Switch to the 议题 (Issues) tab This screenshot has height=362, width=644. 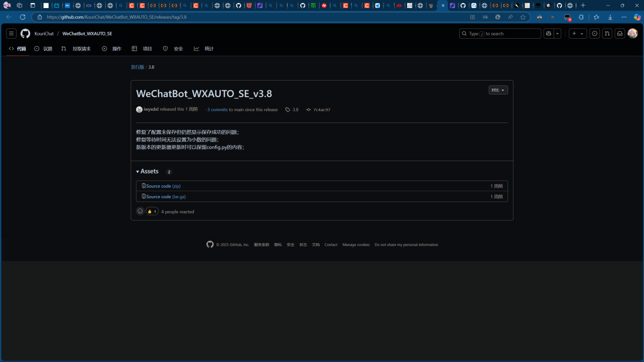click(x=44, y=49)
